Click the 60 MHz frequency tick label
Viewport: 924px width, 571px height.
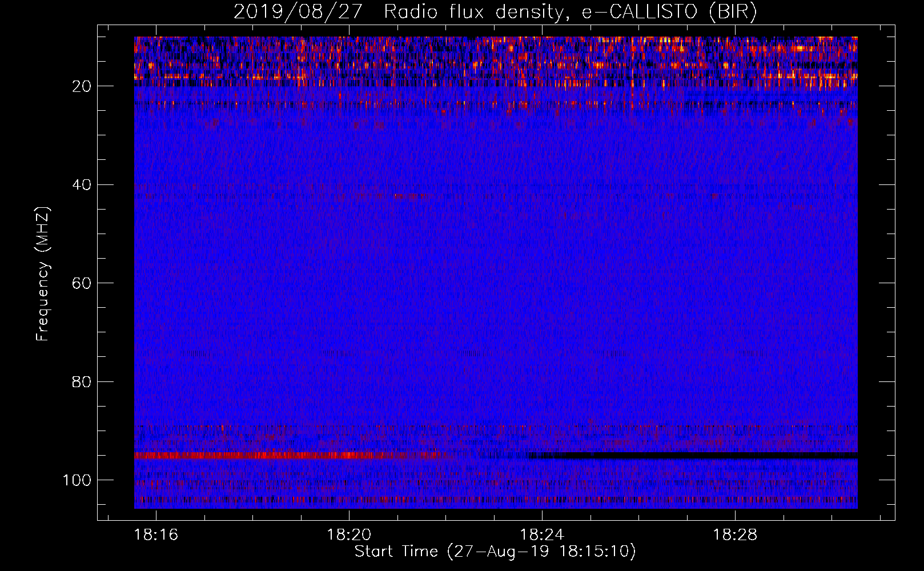click(82, 283)
